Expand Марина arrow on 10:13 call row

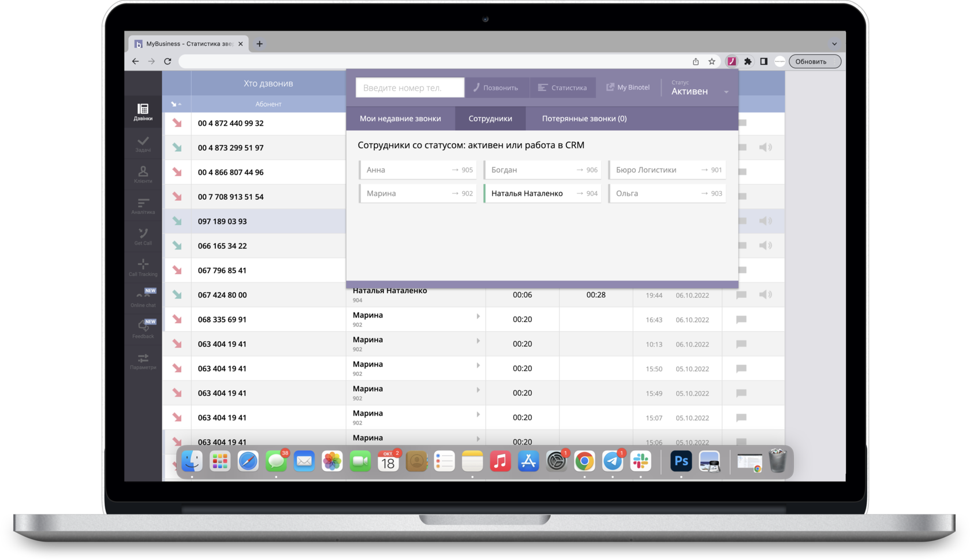pos(478,341)
